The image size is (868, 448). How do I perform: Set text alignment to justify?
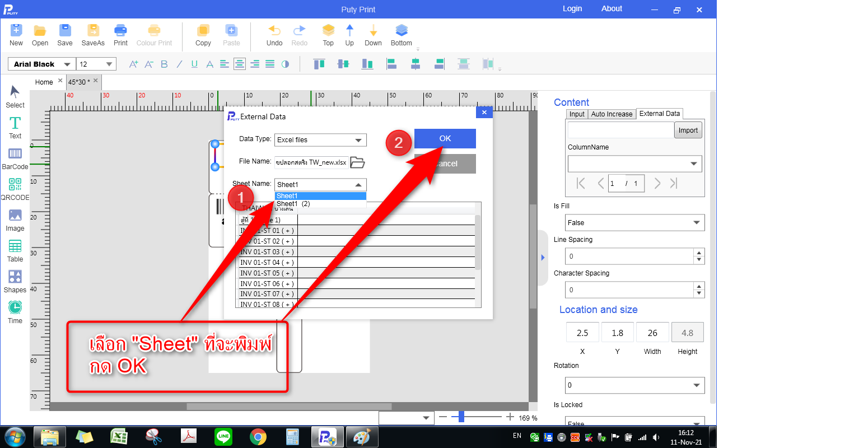click(270, 64)
